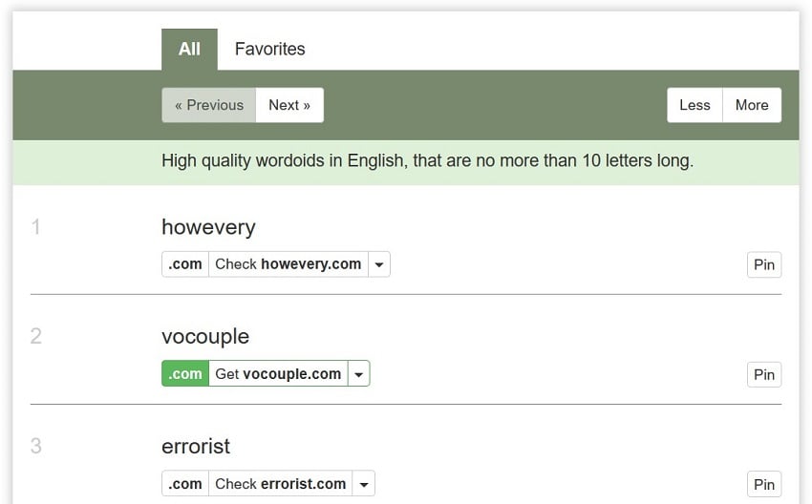Viewport: 812px width, 504px height.
Task: Check availability of errorist.com
Action: [281, 484]
